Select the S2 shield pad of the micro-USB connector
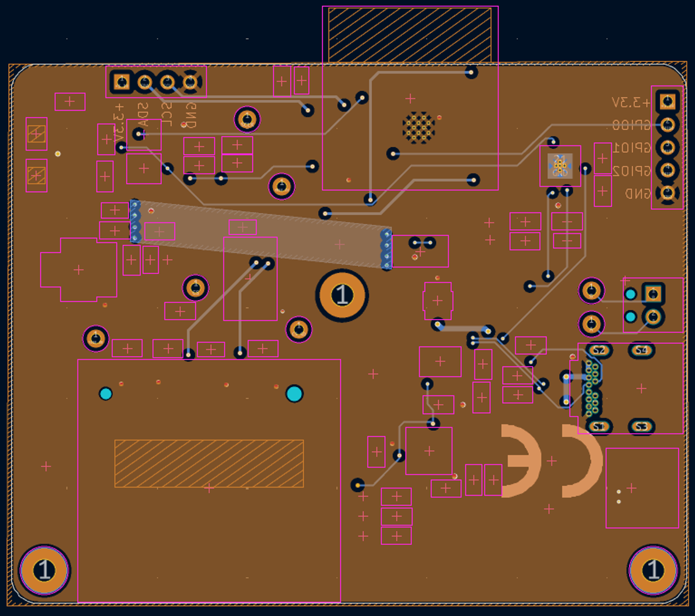Viewport: 695px width, 616px height. pyautogui.click(x=598, y=349)
